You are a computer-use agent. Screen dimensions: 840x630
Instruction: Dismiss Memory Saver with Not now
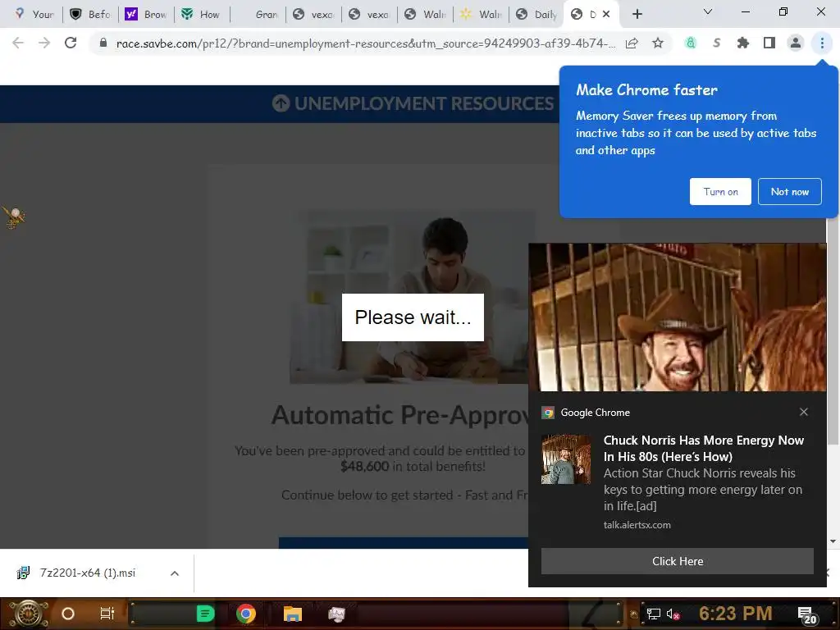click(x=790, y=191)
